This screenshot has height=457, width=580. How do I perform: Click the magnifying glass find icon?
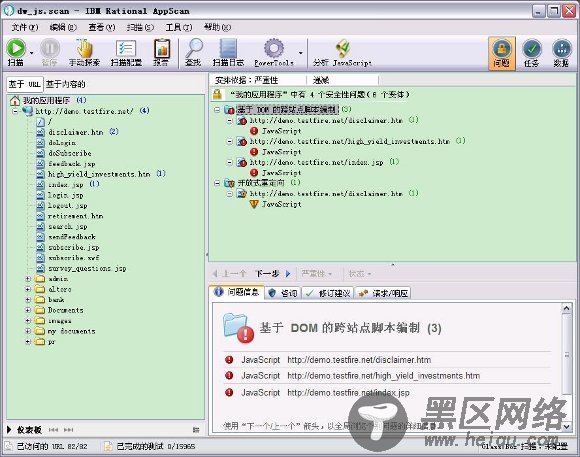tap(193, 48)
